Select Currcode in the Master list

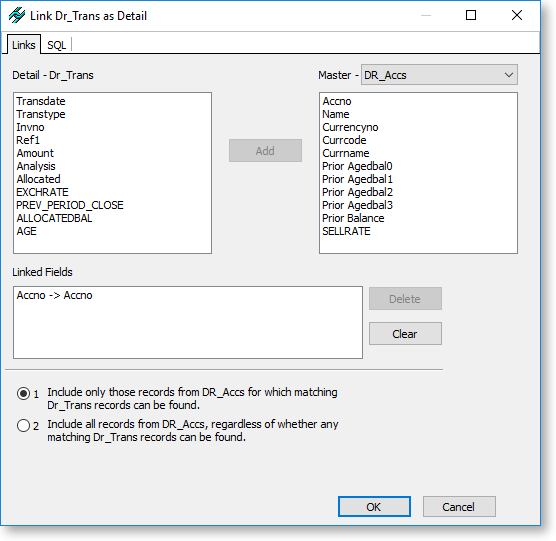pyautogui.click(x=344, y=140)
